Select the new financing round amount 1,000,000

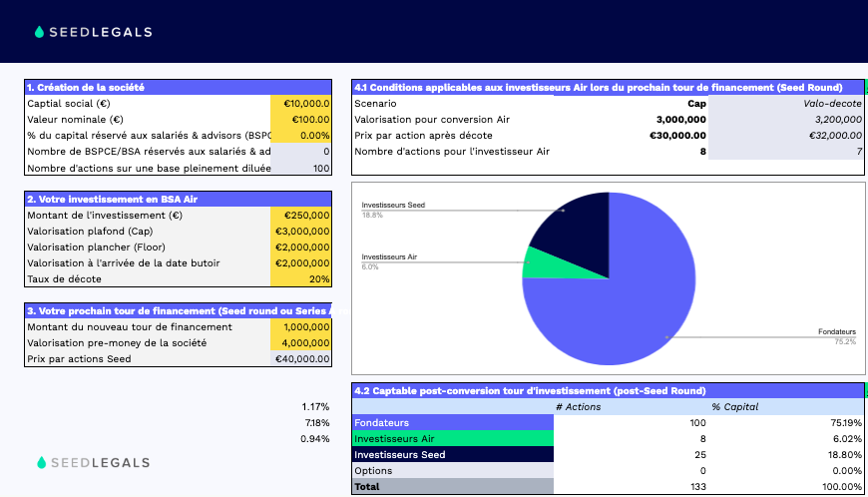click(300, 326)
